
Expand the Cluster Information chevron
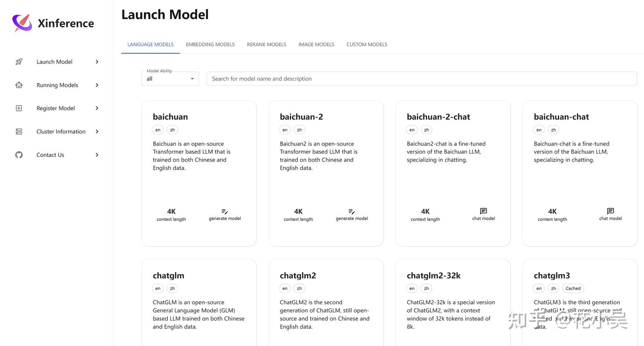[97, 132]
